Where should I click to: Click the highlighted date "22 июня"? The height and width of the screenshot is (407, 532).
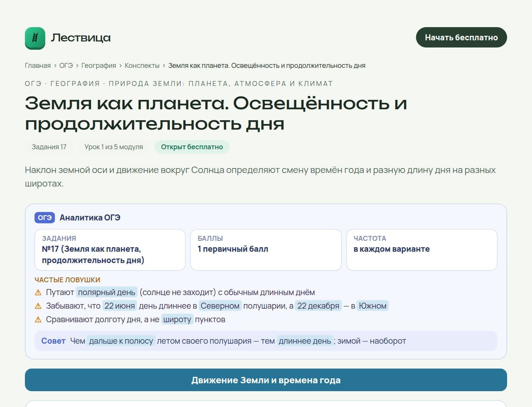click(120, 306)
